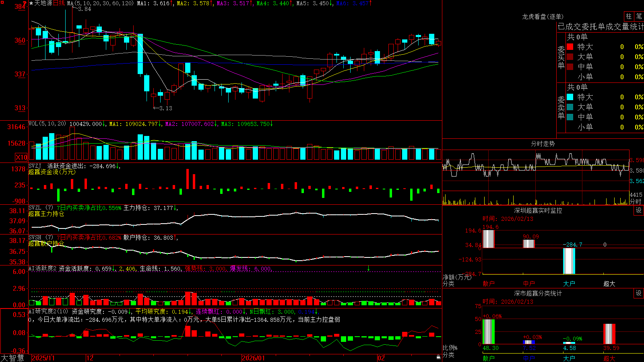Viewport: 644px width, 362px height.
Task: Click the MA(5,10,20,30,60,120) indicator label
Action: tap(101, 3)
